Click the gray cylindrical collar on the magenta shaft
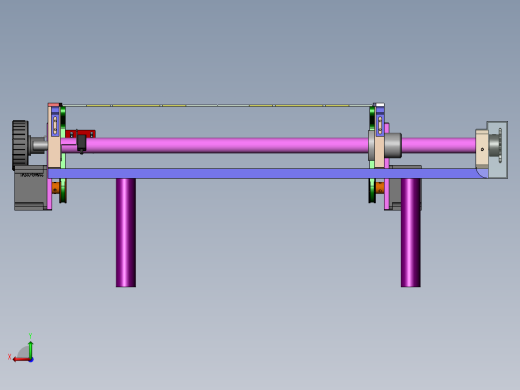The width and height of the screenshot is (520, 390). [x=393, y=145]
